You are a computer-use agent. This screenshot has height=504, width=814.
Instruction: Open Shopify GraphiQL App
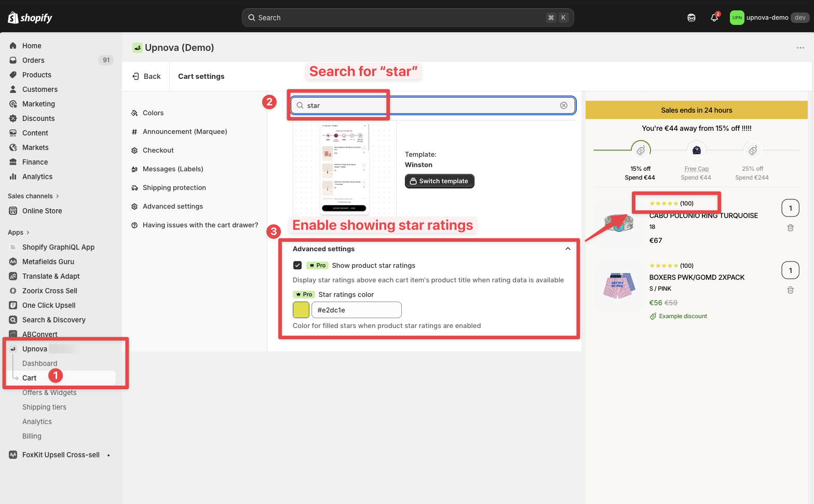58,247
